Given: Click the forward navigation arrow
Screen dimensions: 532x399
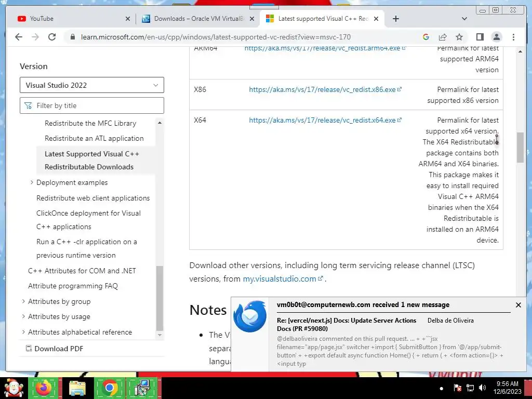Looking at the screenshot, I should (35, 37).
